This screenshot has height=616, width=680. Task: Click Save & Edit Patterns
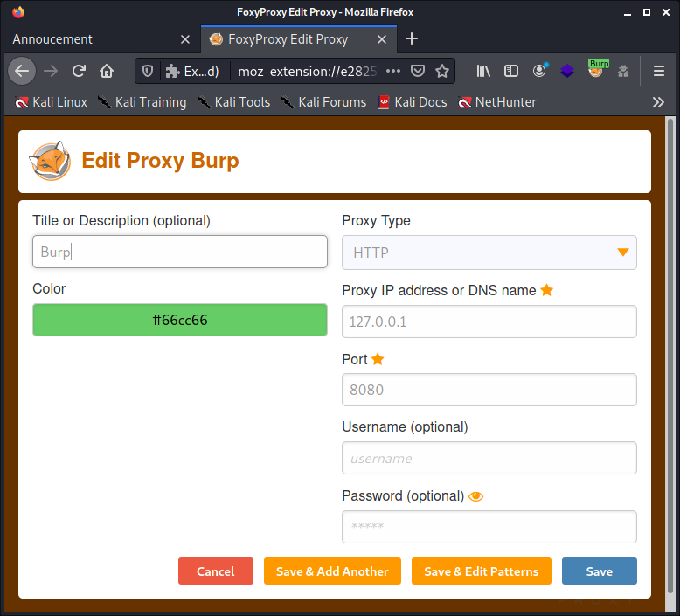coord(482,571)
